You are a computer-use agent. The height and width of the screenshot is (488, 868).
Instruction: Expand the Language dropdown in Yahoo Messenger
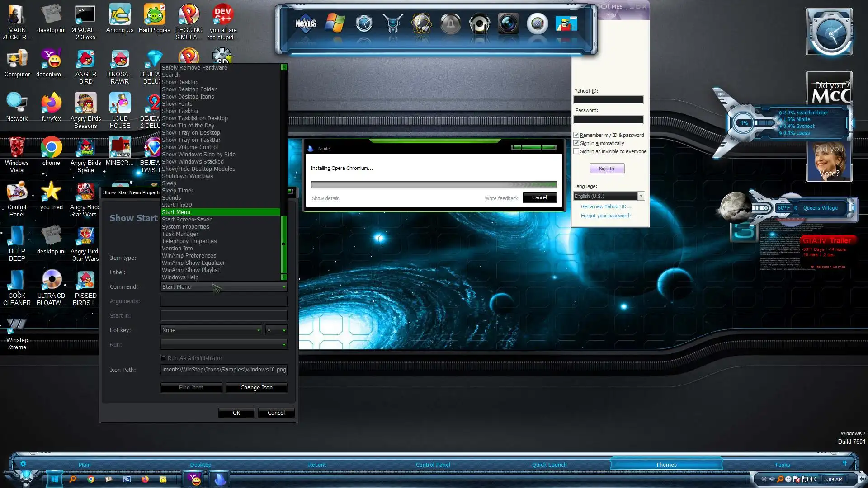tap(641, 196)
